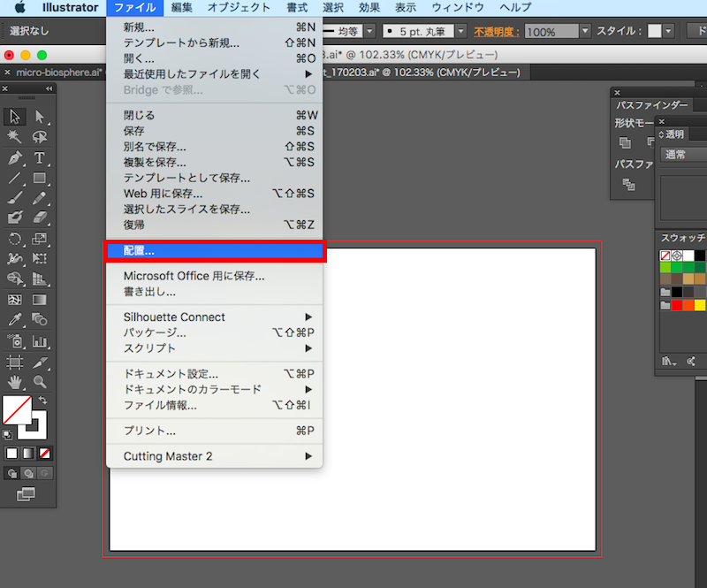This screenshot has width=707, height=588.
Task: Switch to micro-biosphere.ai document tab
Action: 59,73
